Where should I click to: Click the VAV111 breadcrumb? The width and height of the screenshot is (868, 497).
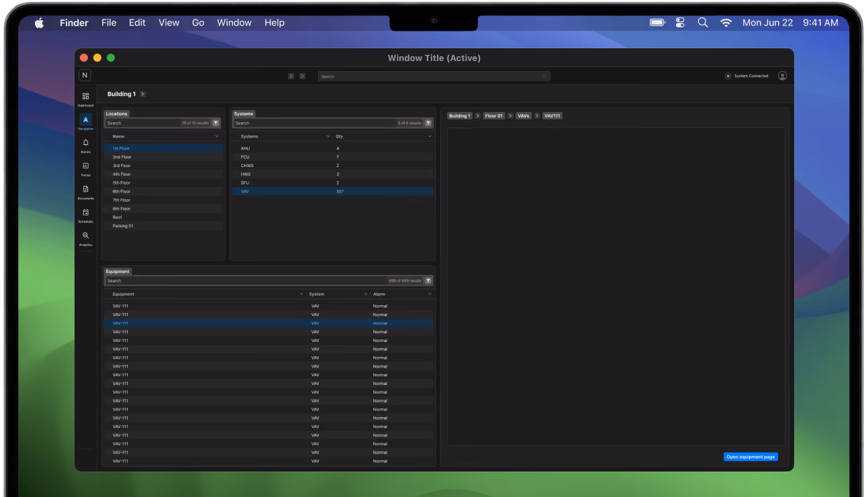pos(552,116)
